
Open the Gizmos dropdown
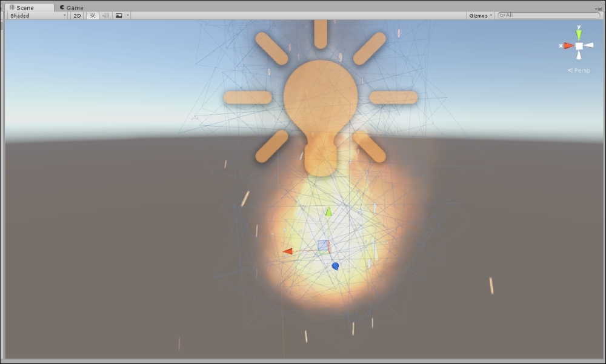(479, 15)
